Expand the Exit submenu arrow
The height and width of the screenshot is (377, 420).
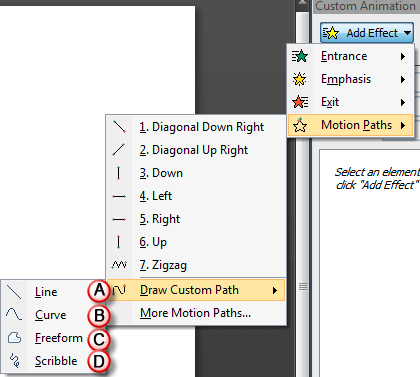403,102
